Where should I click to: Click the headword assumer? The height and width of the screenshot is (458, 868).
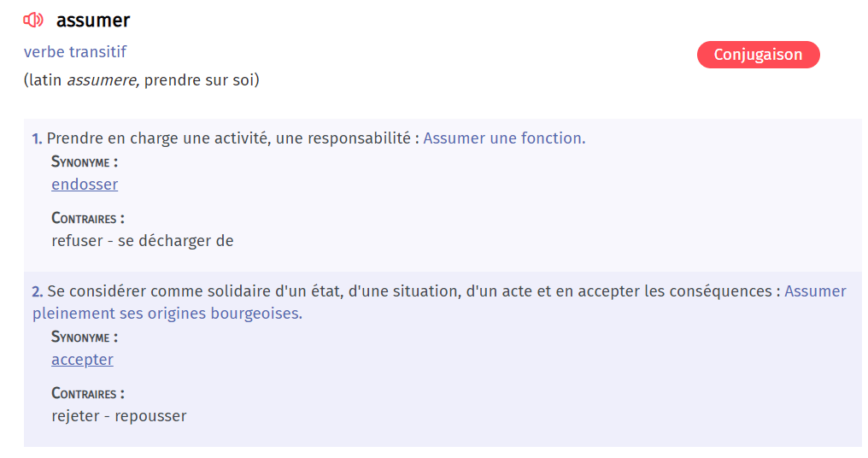(93, 20)
